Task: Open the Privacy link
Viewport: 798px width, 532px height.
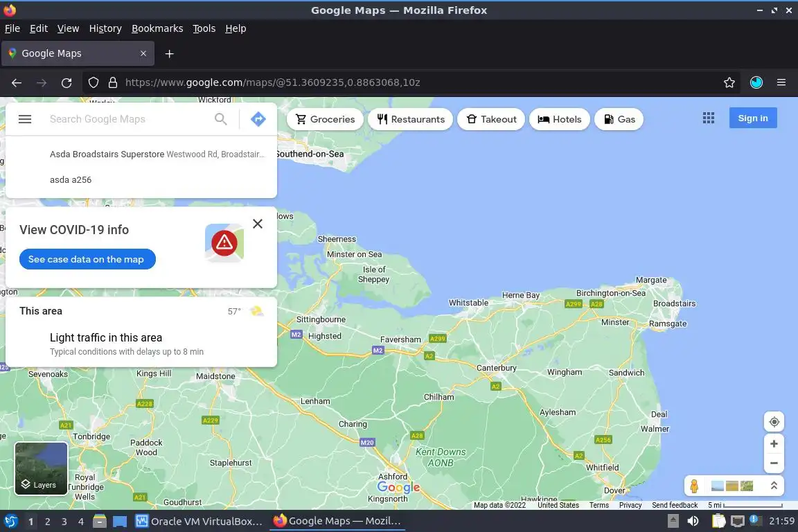Action: [x=630, y=505]
